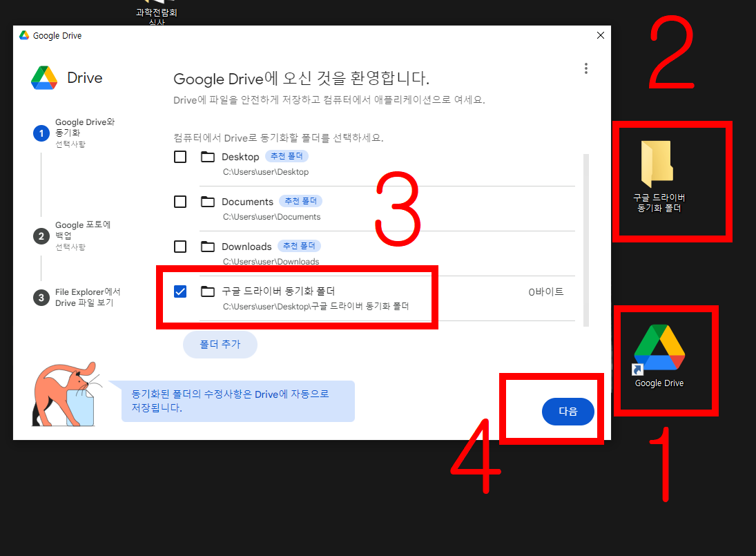Select the 구글 드라이버 동기화 폴더 desktop folder
Screen dimensions: 756x556
tap(659, 176)
